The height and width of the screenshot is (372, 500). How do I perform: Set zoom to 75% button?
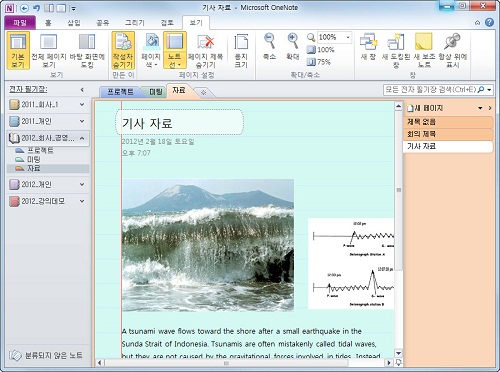click(x=319, y=62)
